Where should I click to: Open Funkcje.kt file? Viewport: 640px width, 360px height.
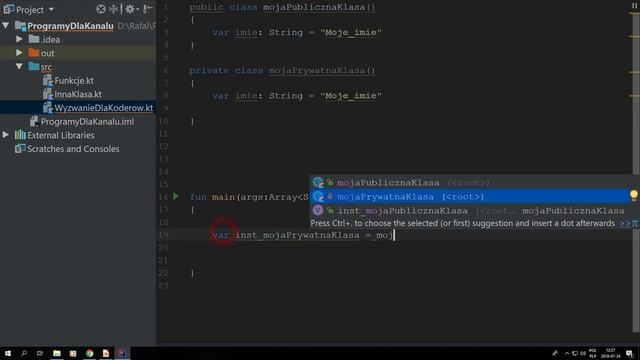74,80
